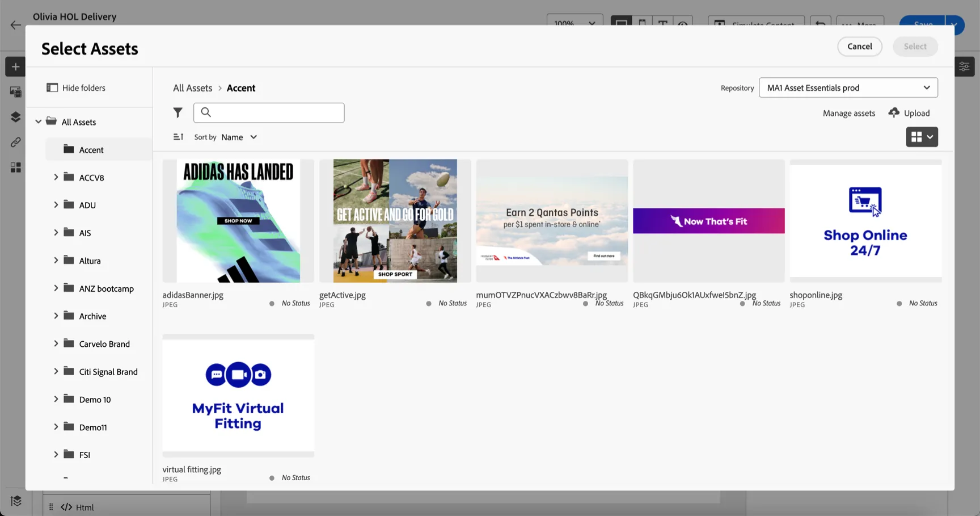This screenshot has height=516, width=980.
Task: Select the getActive.jpg thumbnail
Action: (x=395, y=221)
